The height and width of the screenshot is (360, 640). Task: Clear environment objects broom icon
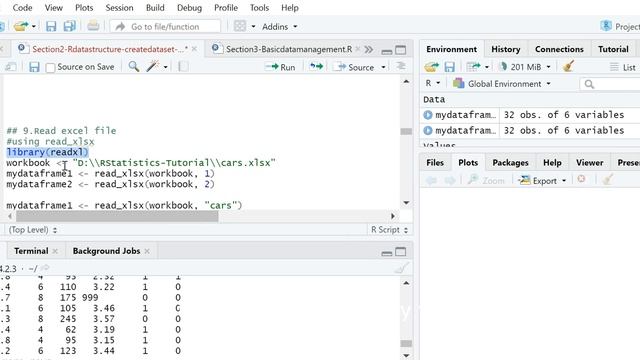[568, 66]
